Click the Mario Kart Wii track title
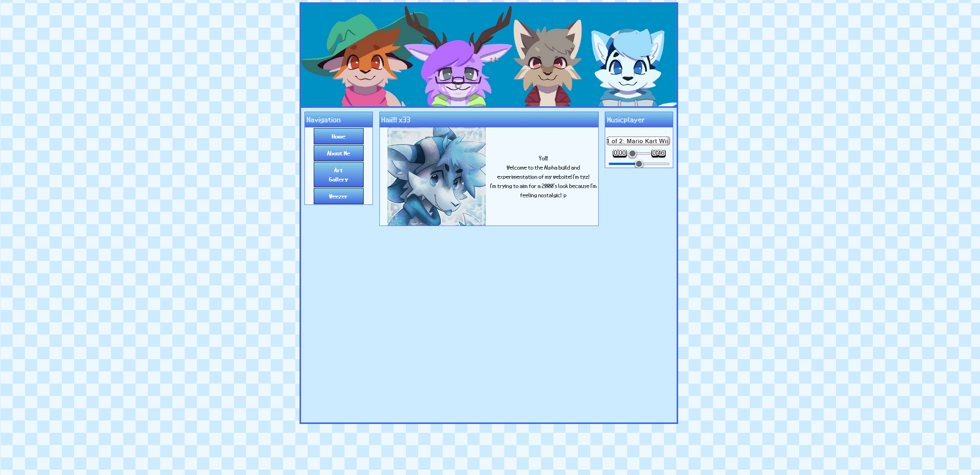 tap(638, 141)
